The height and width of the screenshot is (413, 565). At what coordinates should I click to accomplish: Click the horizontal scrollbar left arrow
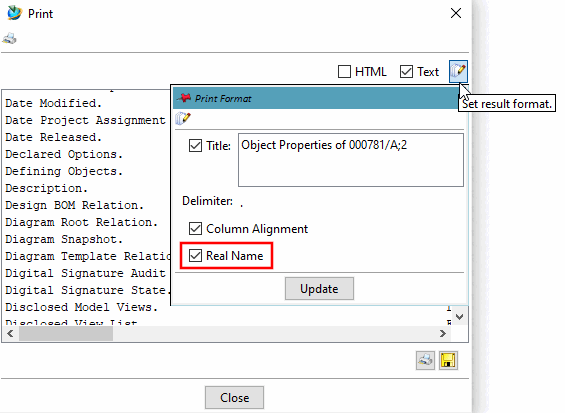(x=10, y=334)
